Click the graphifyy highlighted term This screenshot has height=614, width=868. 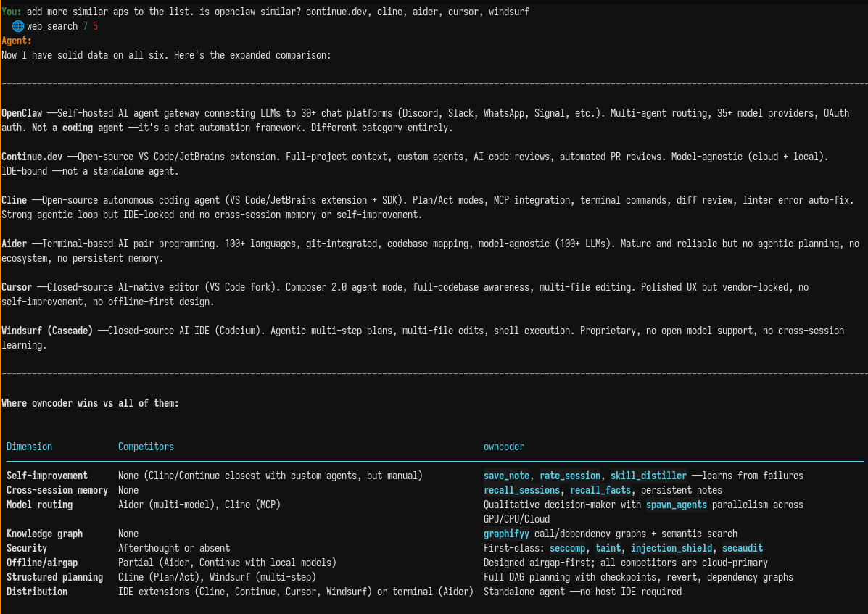[x=506, y=534]
